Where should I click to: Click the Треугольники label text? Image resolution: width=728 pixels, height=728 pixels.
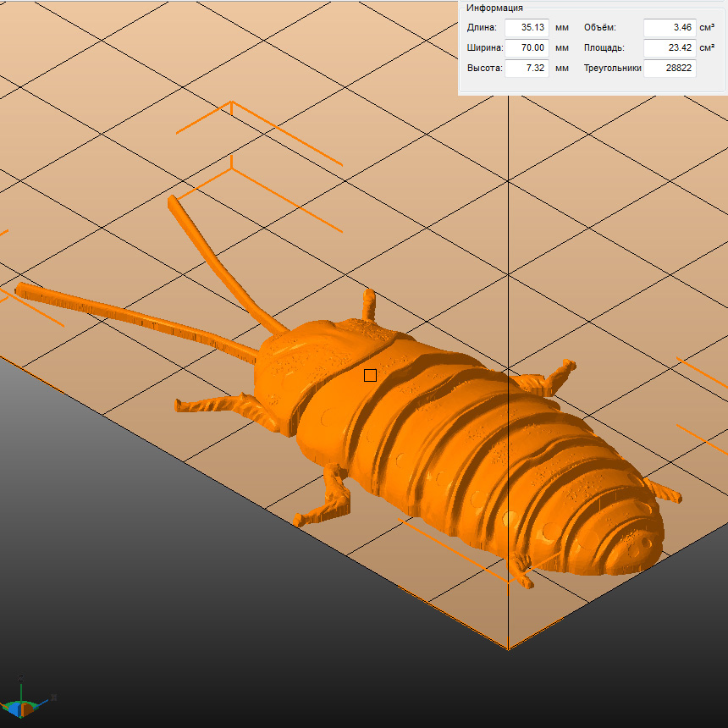point(612,69)
